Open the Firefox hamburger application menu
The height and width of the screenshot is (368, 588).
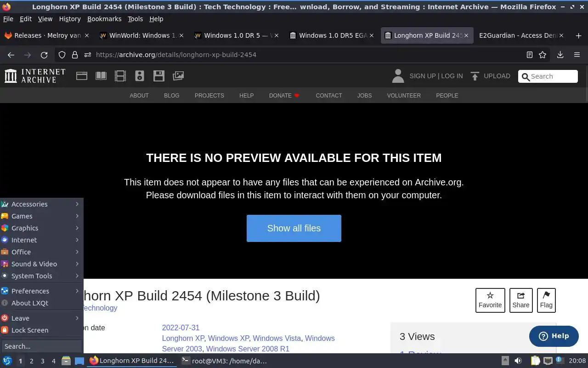point(577,55)
